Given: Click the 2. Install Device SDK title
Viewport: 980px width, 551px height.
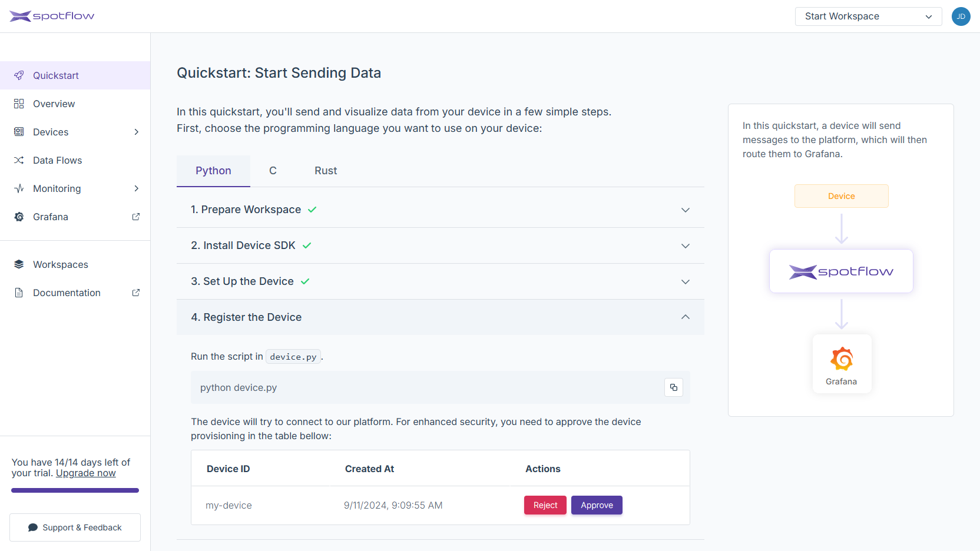Looking at the screenshot, I should coord(243,245).
